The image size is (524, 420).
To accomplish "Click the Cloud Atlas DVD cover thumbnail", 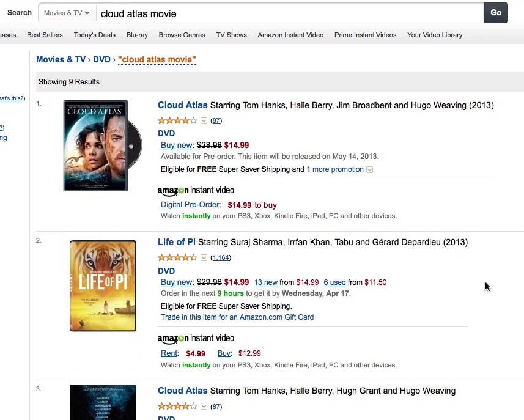I will 97,146.
